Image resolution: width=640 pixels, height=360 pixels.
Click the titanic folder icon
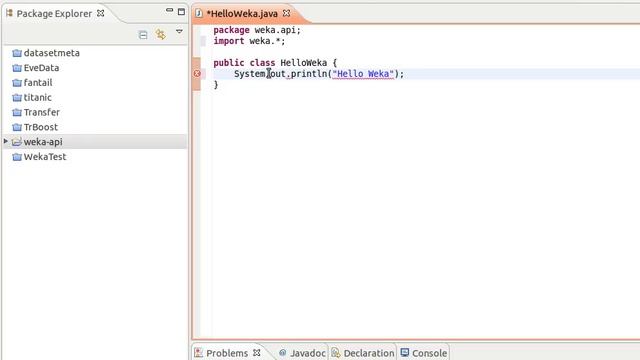tap(17, 98)
